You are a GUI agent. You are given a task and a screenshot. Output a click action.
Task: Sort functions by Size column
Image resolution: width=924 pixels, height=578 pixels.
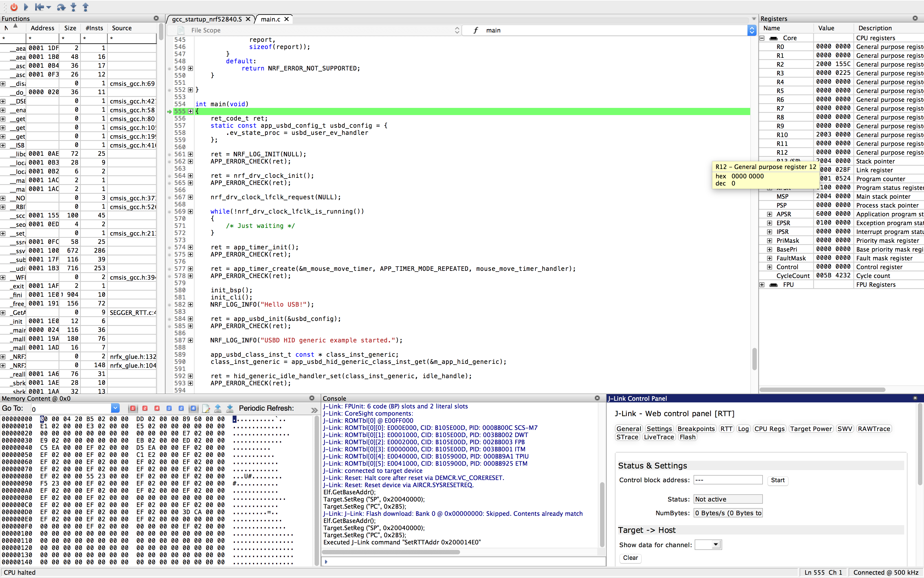point(70,28)
